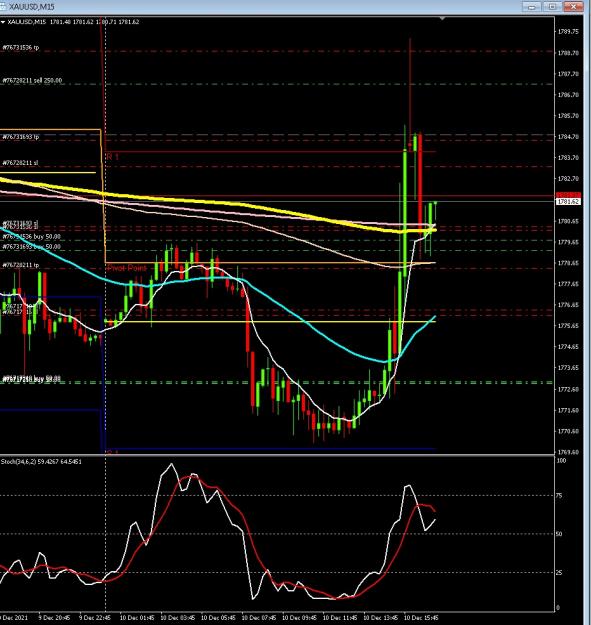Click the chart shift triangle marker at top

(442, 18)
